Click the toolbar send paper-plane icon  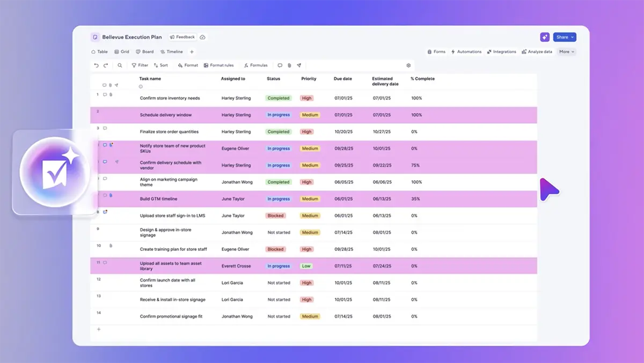click(299, 65)
